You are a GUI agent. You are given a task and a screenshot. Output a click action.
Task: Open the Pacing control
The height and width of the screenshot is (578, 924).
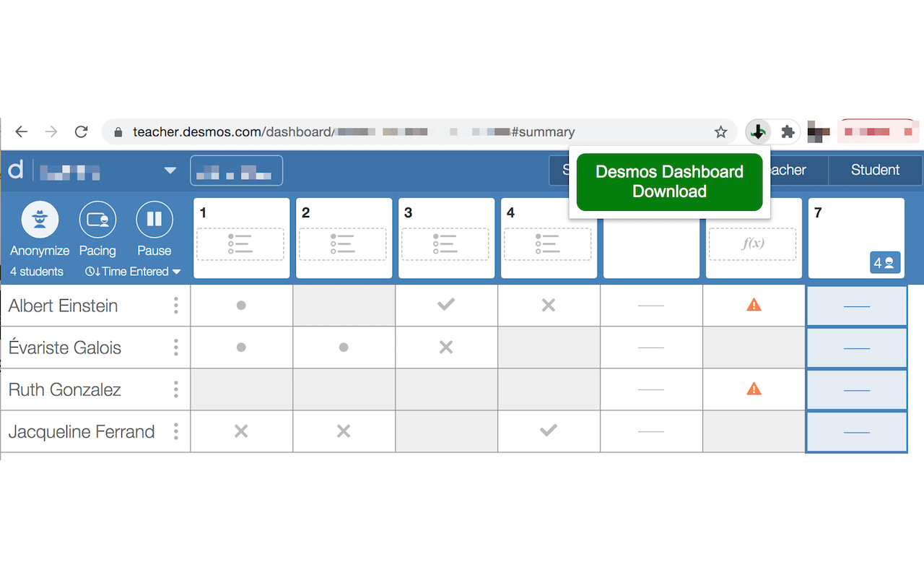coord(97,219)
